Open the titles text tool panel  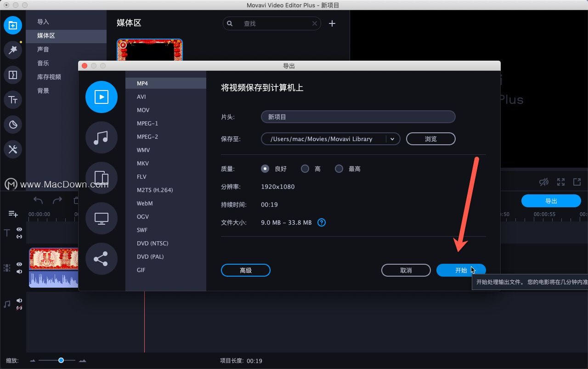(13, 99)
